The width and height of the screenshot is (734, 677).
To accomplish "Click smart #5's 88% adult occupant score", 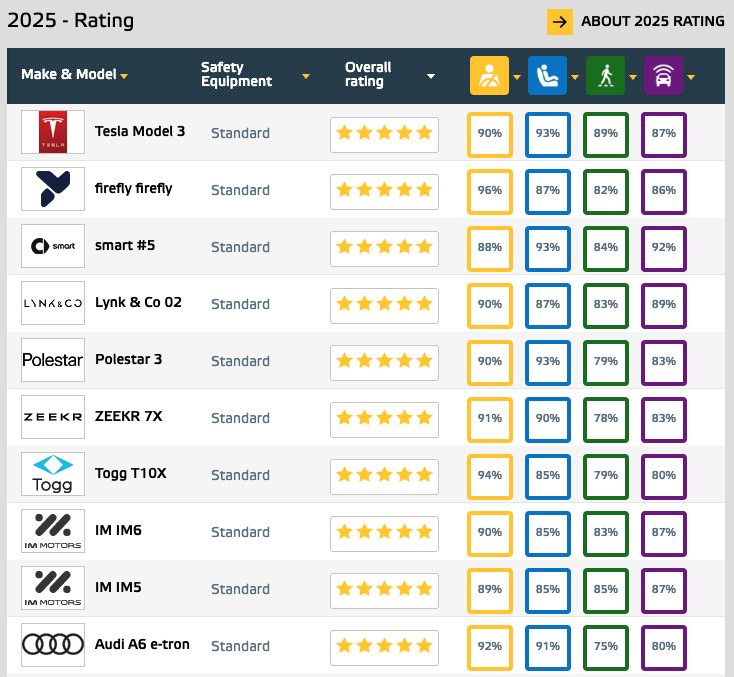I will coord(490,249).
